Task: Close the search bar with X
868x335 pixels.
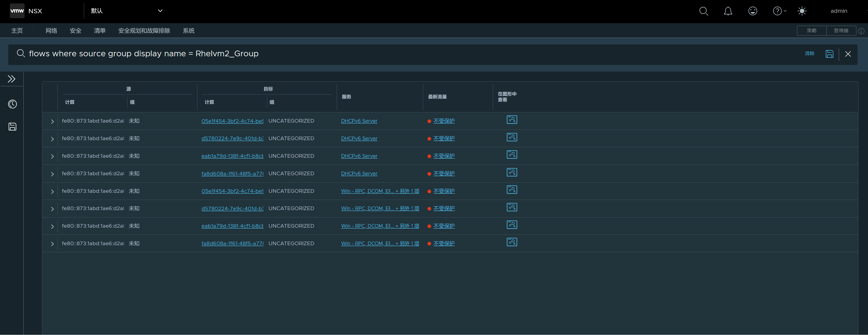Action: click(848, 54)
